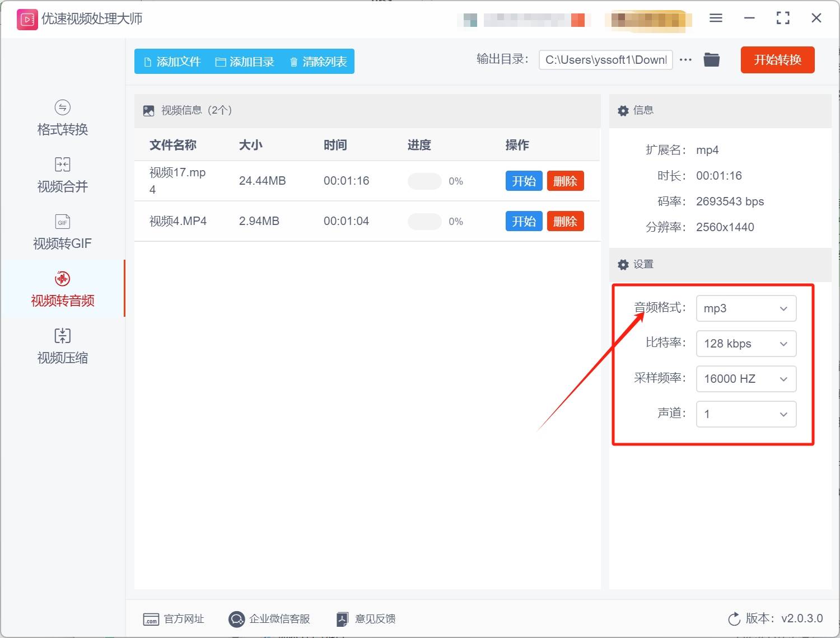The image size is (840, 638).
Task: Click 开始转换 to start conversion
Action: click(777, 60)
